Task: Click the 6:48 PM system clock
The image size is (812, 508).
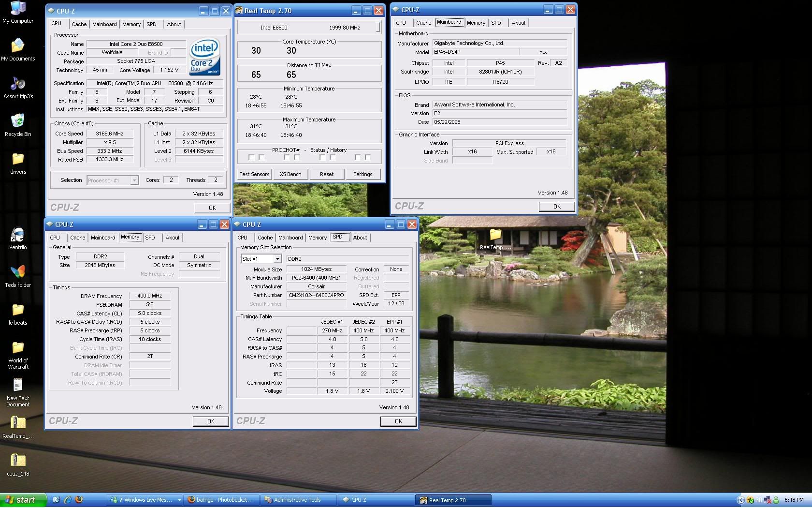Action: pos(794,500)
